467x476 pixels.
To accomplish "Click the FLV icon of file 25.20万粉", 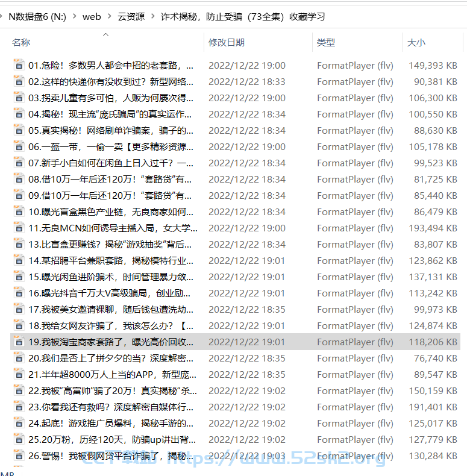I will tap(19, 439).
